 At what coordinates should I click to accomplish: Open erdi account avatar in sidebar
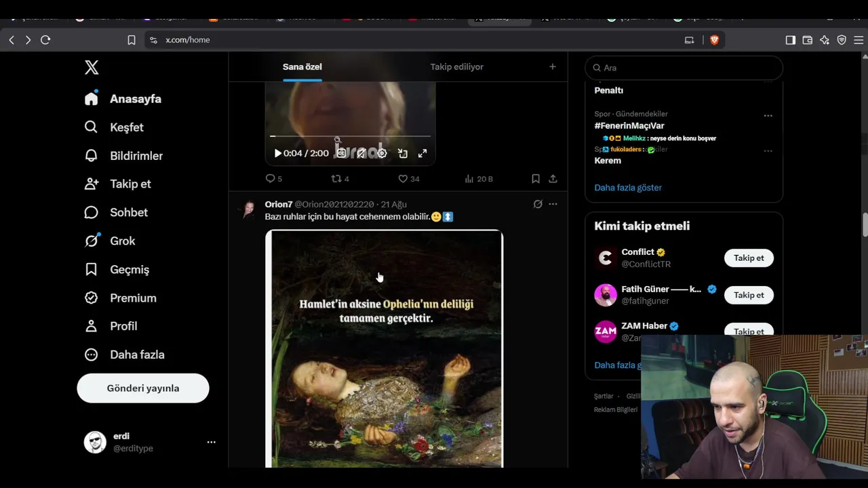coord(95,442)
